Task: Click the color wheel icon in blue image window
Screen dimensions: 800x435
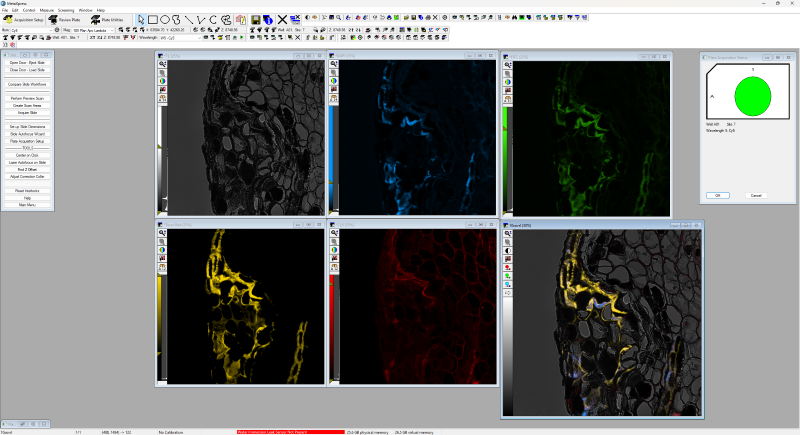Action: pos(334,81)
